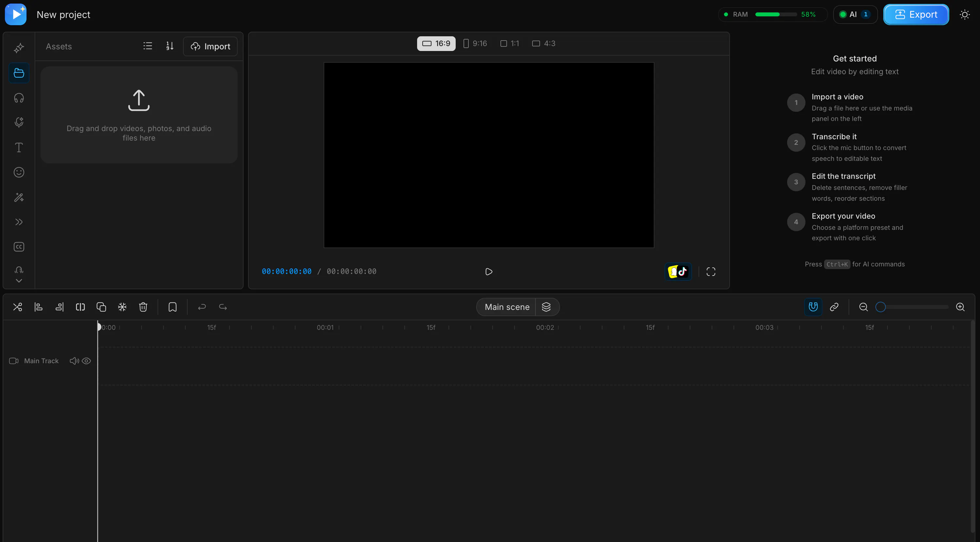Trim clip end to playhead

59,307
